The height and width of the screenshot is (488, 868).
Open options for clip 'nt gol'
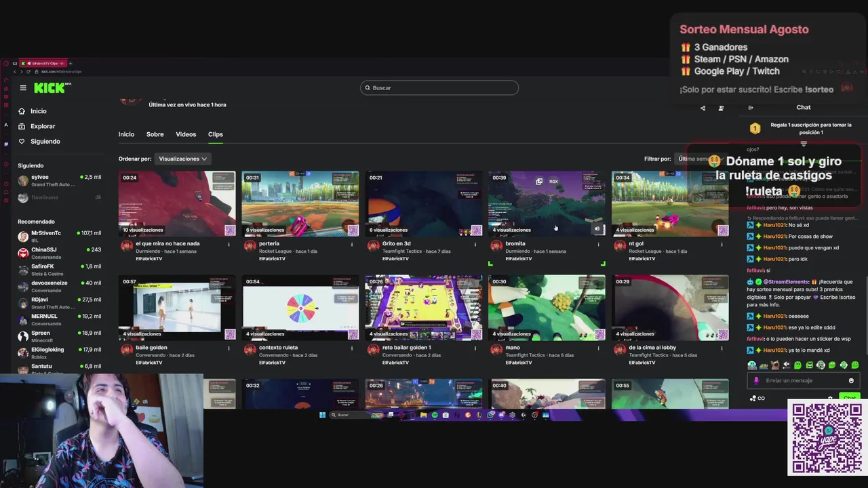pos(722,244)
